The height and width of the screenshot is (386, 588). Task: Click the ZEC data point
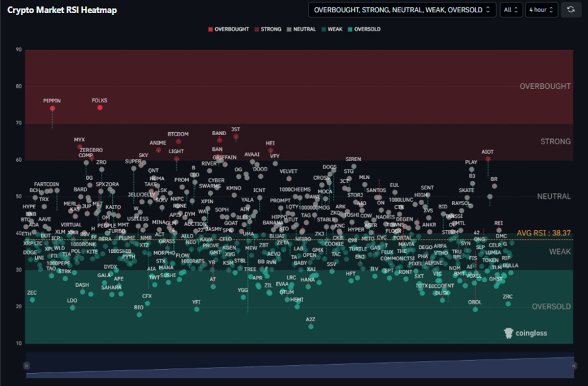coord(32,300)
